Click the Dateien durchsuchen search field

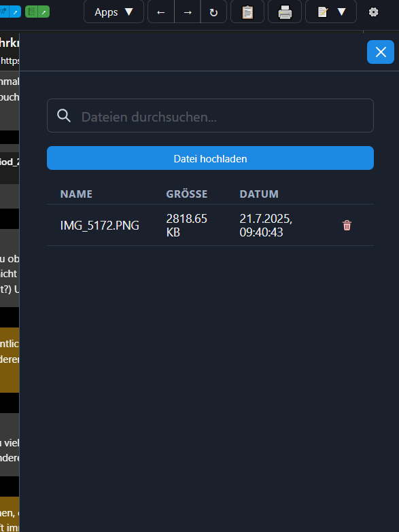[210, 116]
